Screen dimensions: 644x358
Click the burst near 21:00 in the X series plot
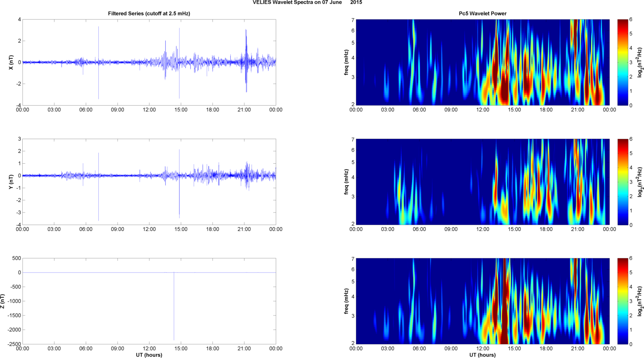point(246,61)
